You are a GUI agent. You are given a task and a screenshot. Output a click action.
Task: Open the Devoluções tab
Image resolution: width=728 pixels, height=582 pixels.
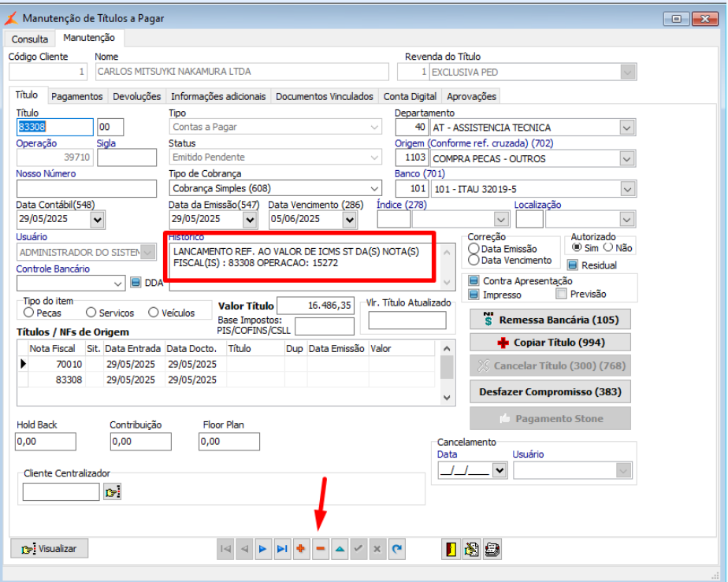[137, 96]
